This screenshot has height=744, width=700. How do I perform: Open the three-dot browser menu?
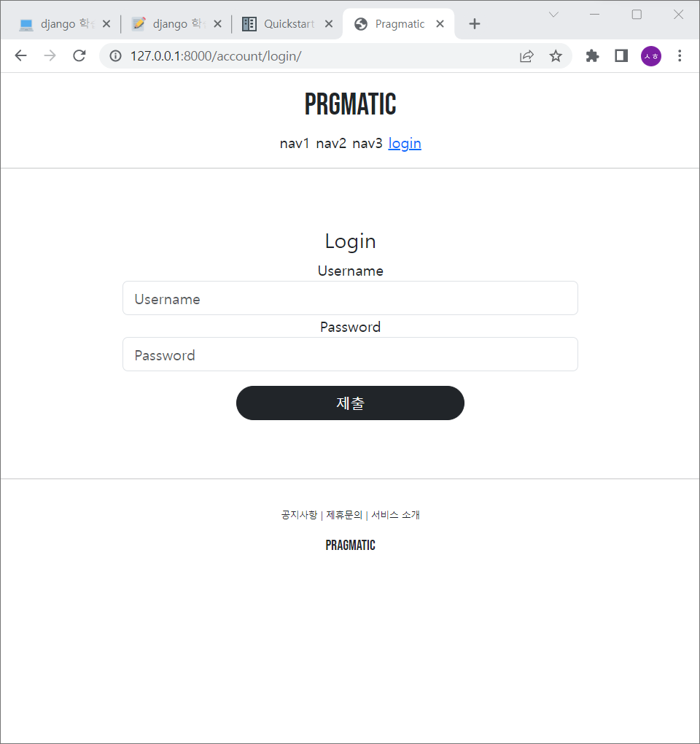tap(680, 55)
